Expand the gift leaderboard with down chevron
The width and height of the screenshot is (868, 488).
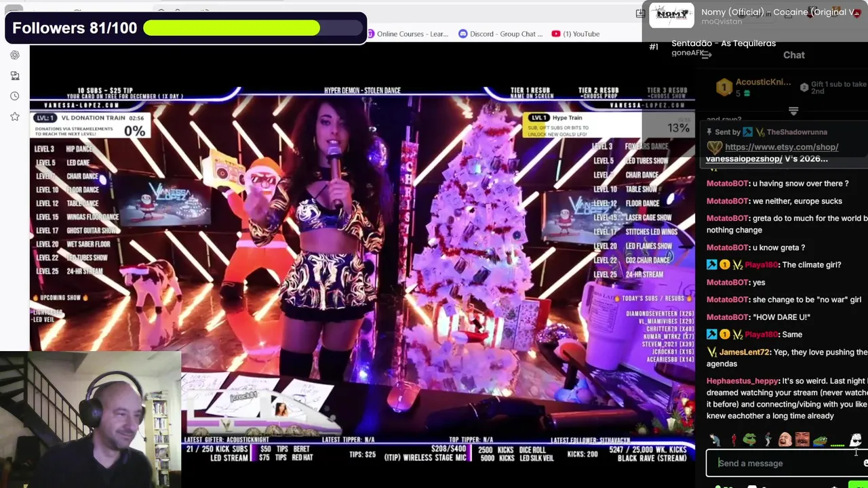(x=793, y=110)
